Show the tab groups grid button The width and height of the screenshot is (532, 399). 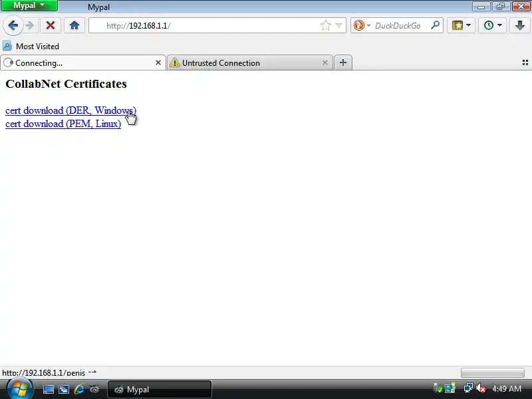click(x=525, y=63)
